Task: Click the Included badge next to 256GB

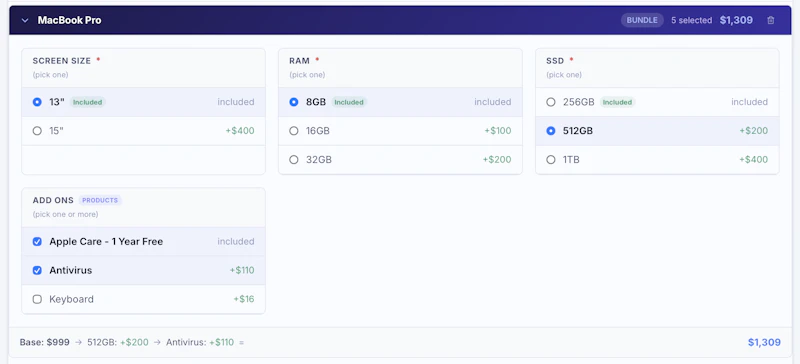Action: (x=617, y=102)
